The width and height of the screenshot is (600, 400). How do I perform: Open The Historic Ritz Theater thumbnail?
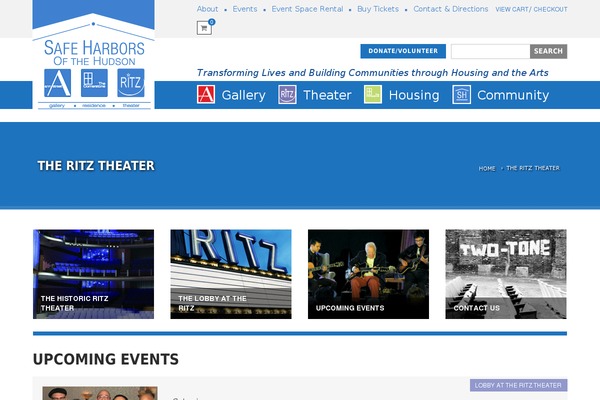93,274
